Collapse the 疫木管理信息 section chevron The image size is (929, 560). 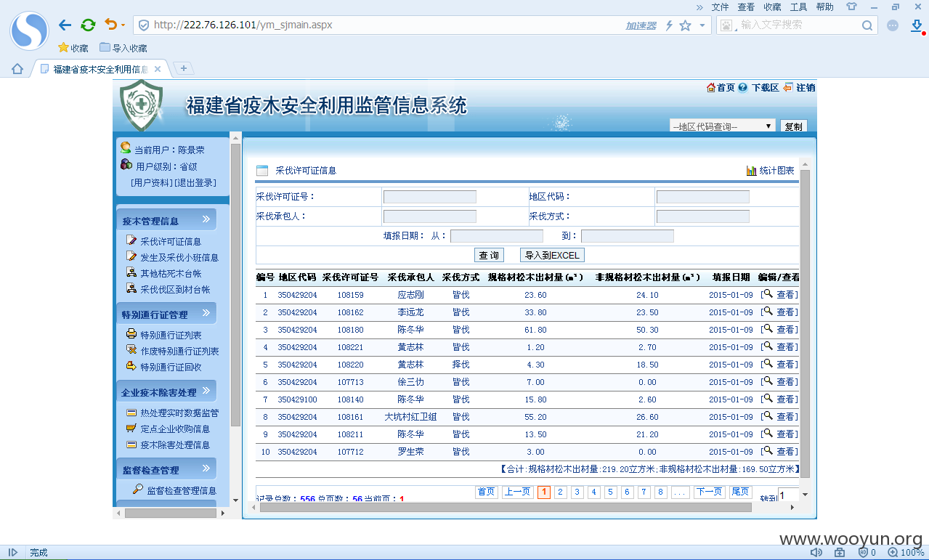(x=206, y=219)
